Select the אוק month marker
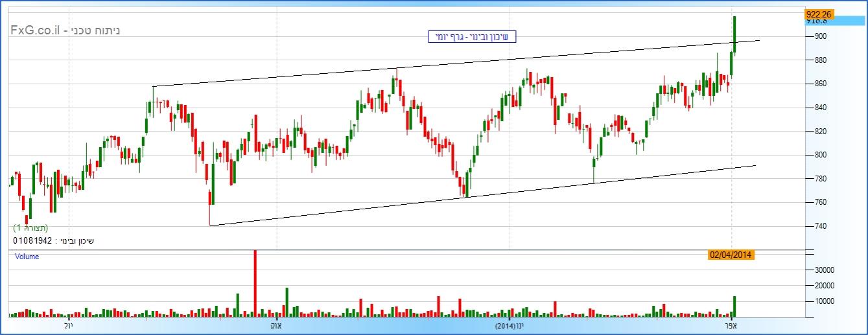Image resolution: width=868 pixels, height=335 pixels. tap(276, 325)
